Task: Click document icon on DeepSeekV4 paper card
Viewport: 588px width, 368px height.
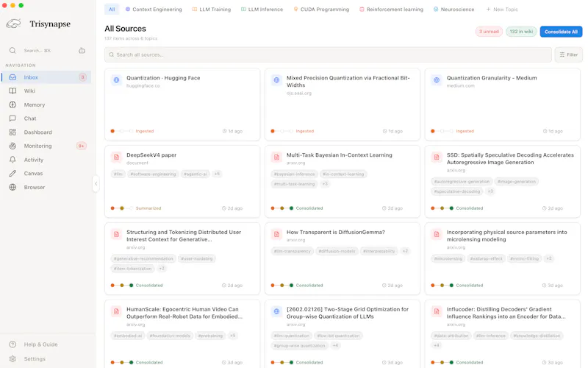Action: (117, 157)
